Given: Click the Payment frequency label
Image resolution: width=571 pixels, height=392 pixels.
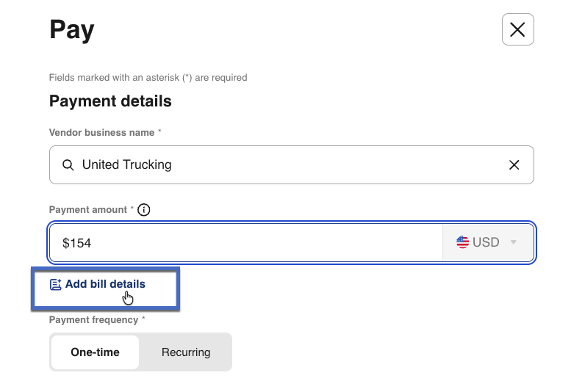Looking at the screenshot, I should click(x=93, y=320).
